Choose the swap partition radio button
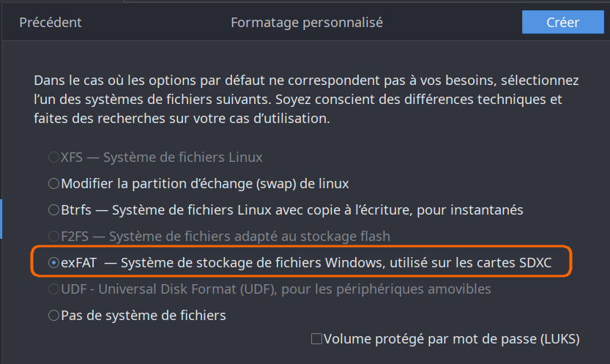 click(x=53, y=184)
